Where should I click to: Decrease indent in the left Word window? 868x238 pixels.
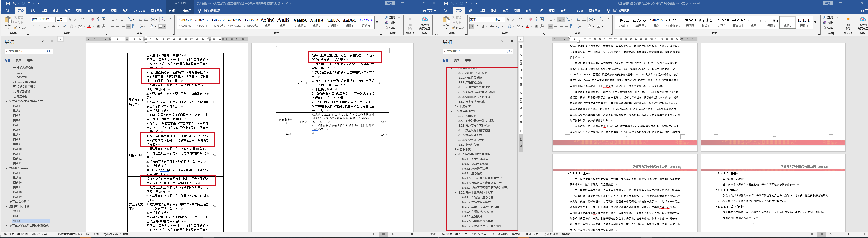140,19
